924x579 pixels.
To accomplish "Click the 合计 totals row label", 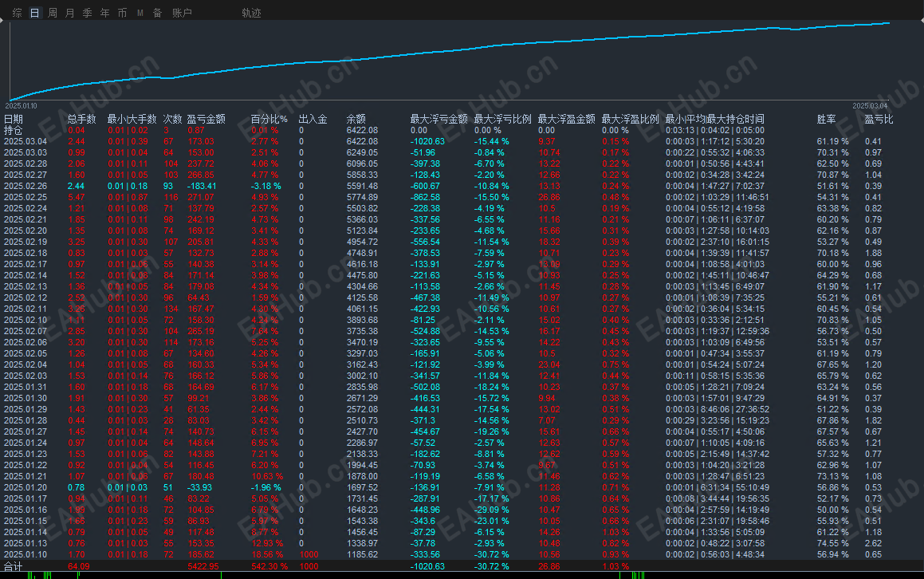I will coord(14,566).
